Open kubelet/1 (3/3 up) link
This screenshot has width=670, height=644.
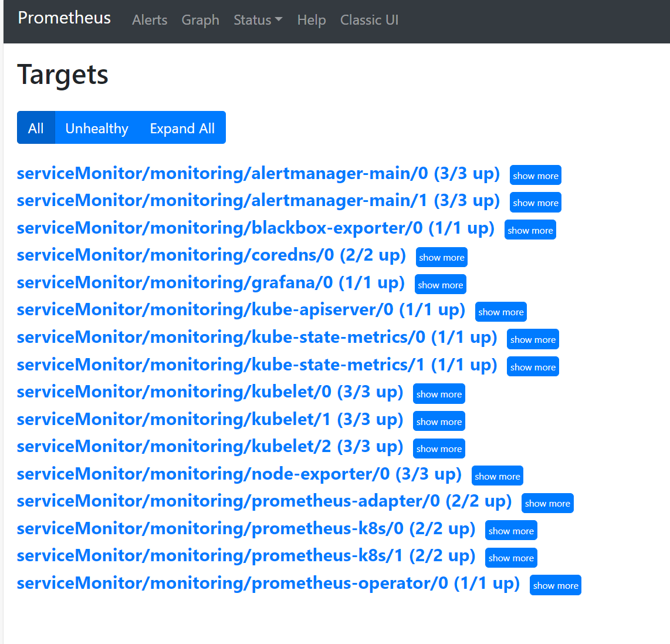point(210,420)
